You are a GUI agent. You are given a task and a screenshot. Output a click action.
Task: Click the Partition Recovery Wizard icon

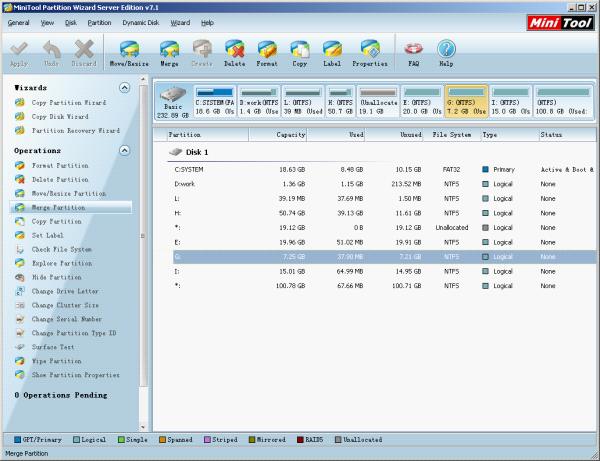click(20, 130)
